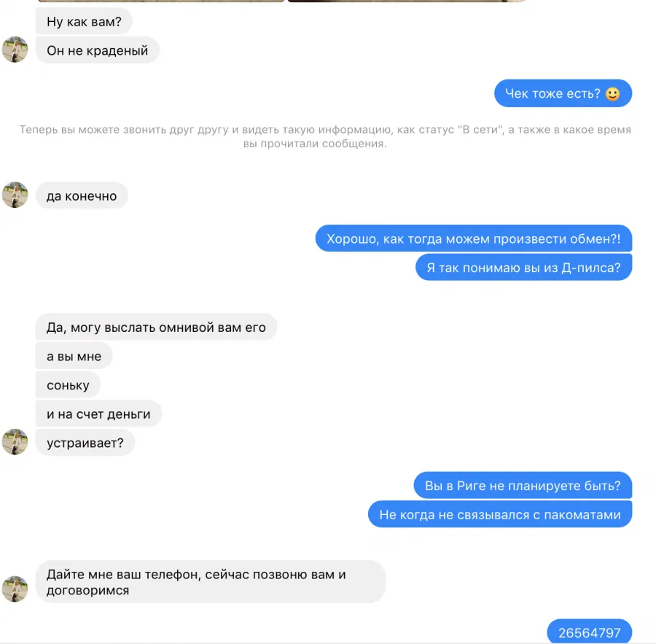The image size is (656, 644).
Task: Click the 'Чек тоже есть?' blue bubble
Action: point(563,93)
